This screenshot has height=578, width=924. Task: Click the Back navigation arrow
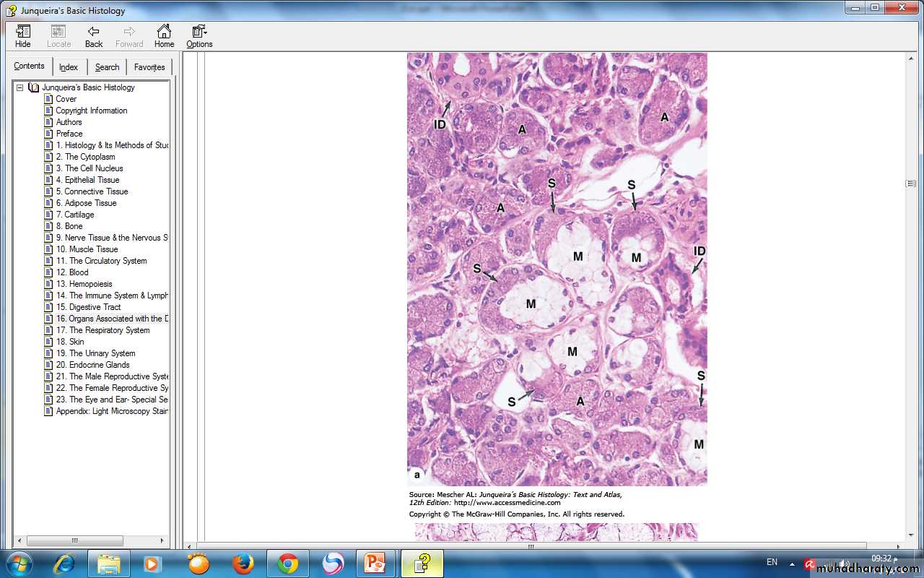click(94, 36)
